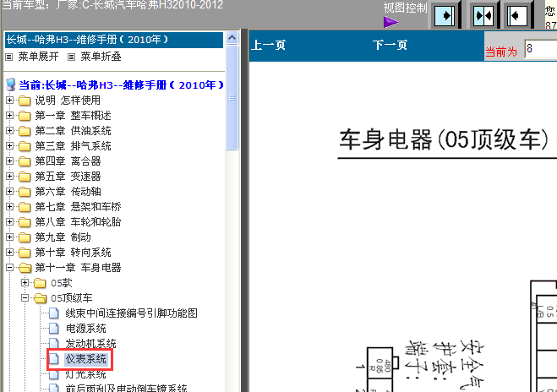Collapse the 05顶级车 subfolder node
Image resolution: width=557 pixels, height=392 pixels.
pyautogui.click(x=25, y=298)
